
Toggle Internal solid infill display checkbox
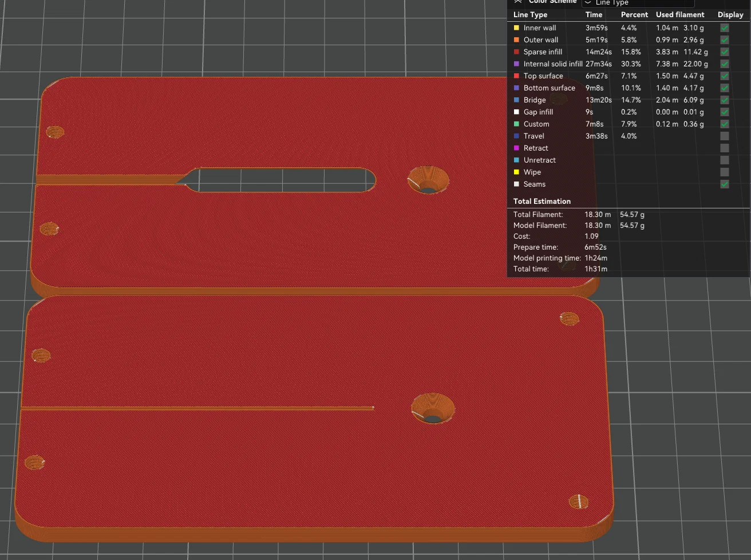click(x=725, y=64)
